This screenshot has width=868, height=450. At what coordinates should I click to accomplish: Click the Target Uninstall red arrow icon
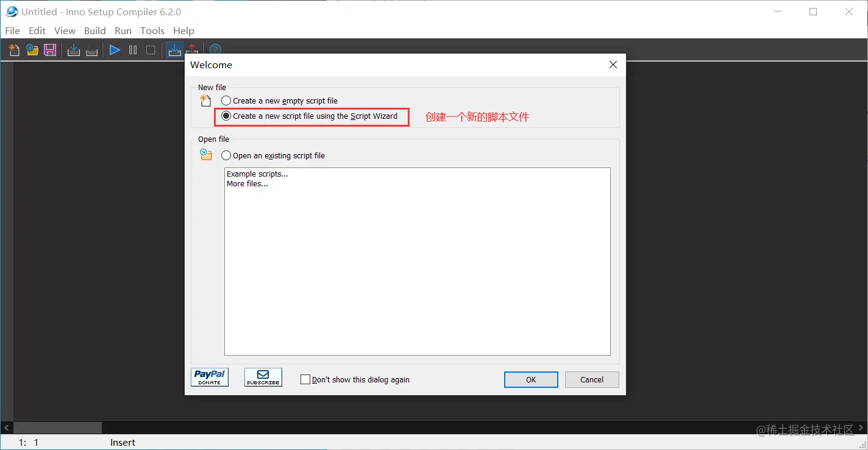tap(192, 50)
